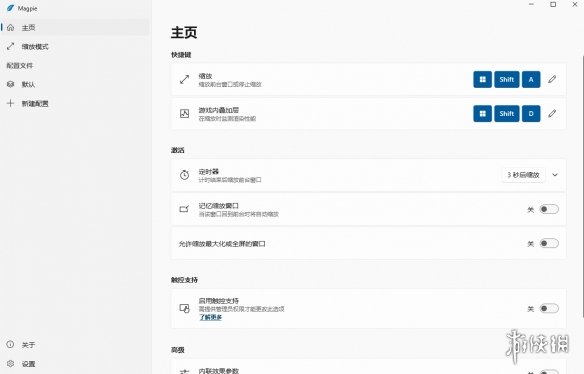Click the 配置文件 sidebar header

(20, 66)
